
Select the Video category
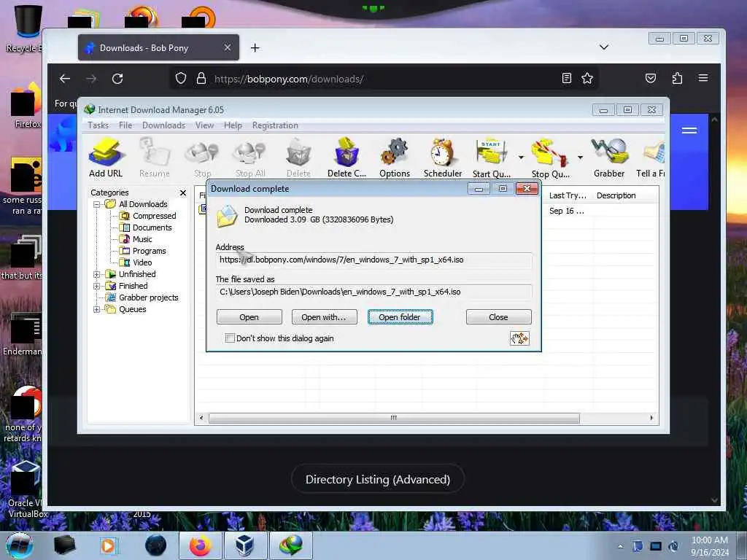point(142,262)
